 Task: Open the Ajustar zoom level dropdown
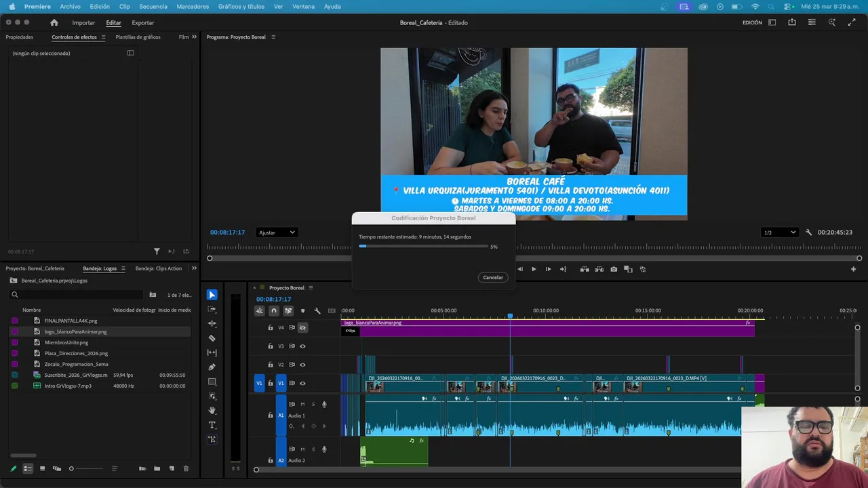click(x=277, y=232)
